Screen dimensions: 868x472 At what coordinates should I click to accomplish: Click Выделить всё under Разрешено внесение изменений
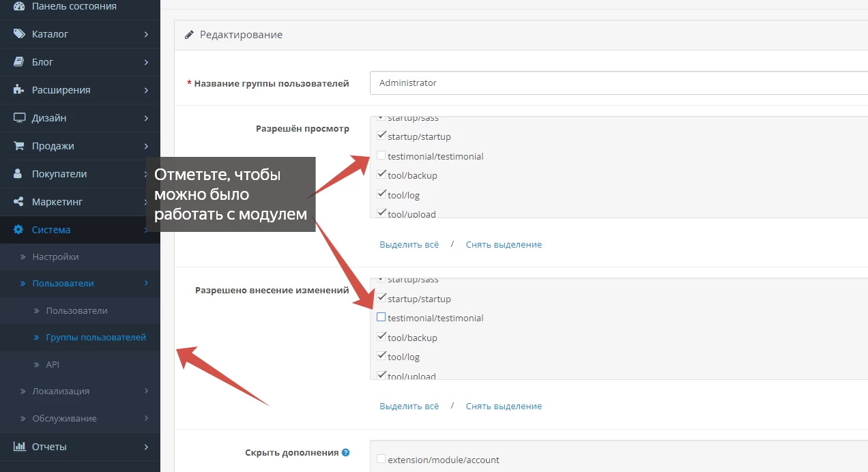click(409, 406)
